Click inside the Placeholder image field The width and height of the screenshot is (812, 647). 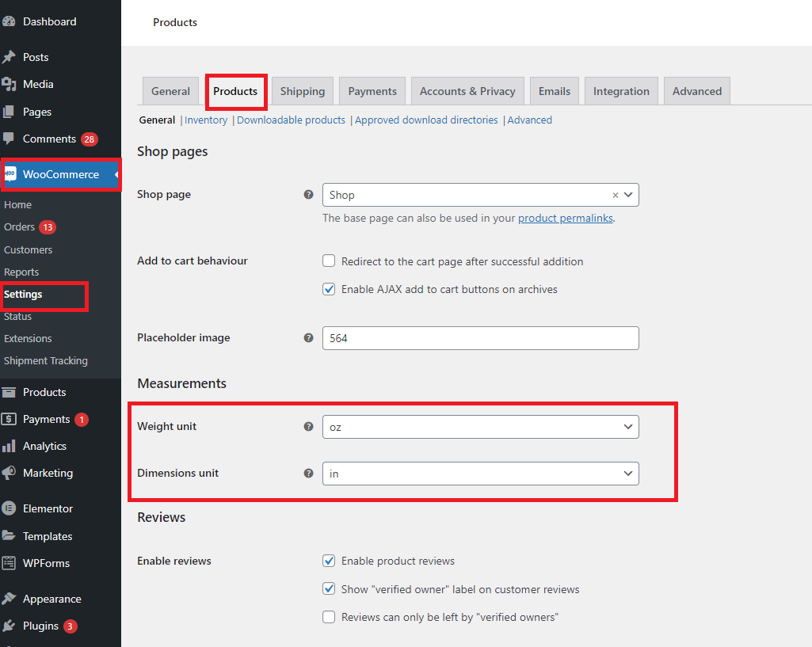[480, 337]
